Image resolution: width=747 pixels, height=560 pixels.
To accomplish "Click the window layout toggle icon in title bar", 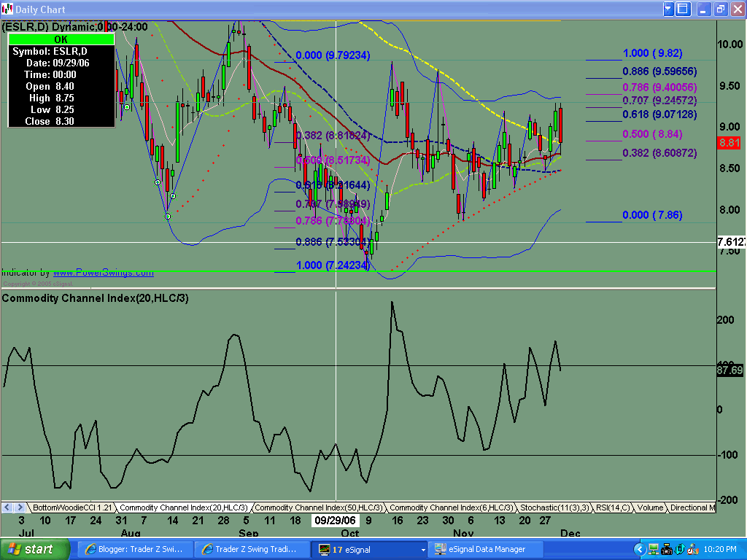I will pos(683,9).
